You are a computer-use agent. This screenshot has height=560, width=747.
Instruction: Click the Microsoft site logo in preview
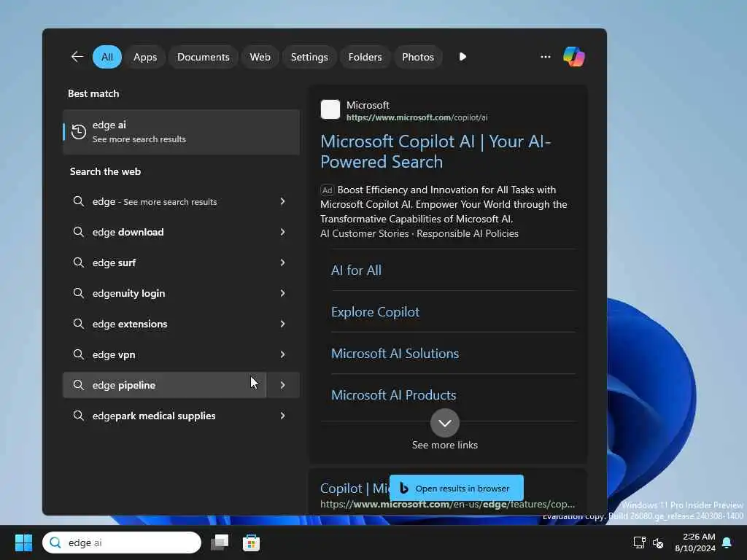330,109
